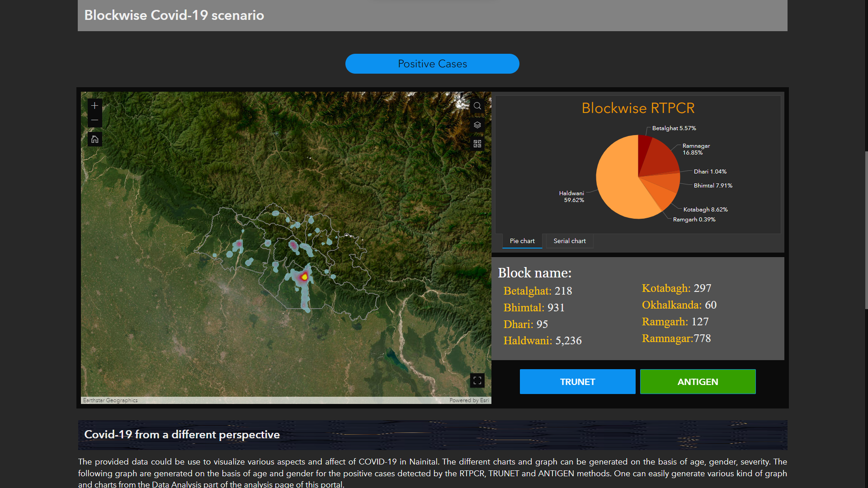Select the Kotabagh pie slice
868x488 pixels.
(661, 194)
